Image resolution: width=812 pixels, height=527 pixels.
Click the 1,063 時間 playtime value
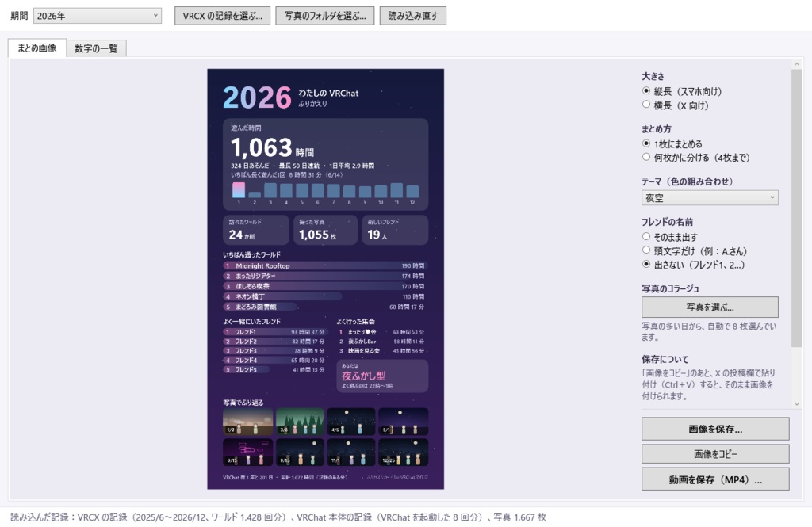273,148
